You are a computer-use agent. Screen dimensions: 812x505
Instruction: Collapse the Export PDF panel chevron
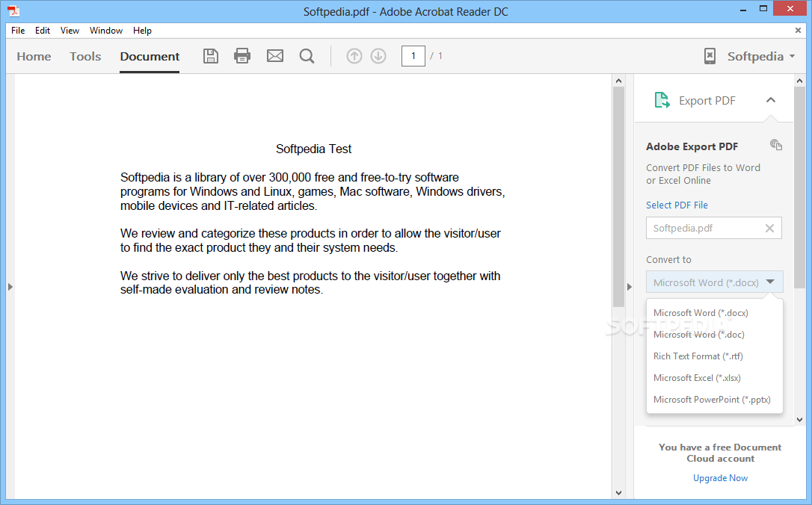771,100
